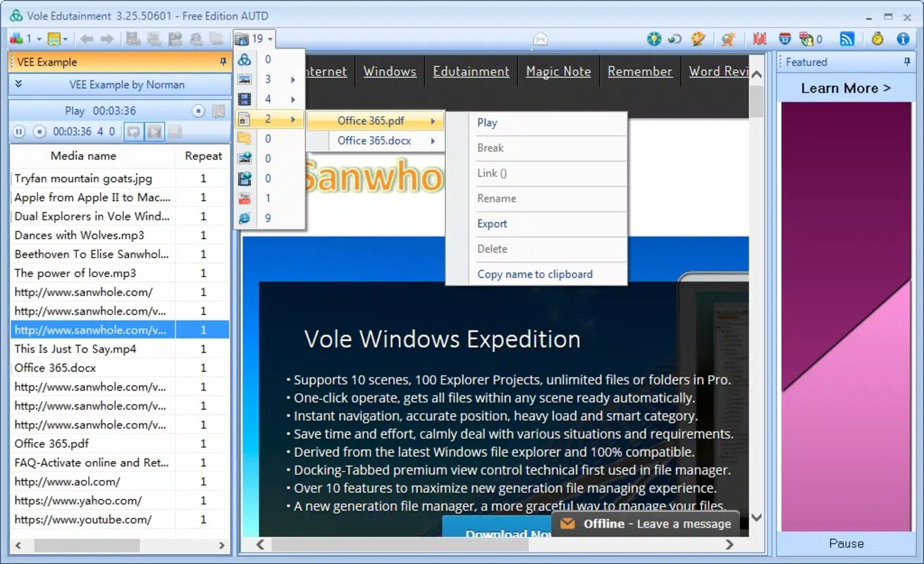
Task: Open the blue info about icon
Action: (x=903, y=39)
